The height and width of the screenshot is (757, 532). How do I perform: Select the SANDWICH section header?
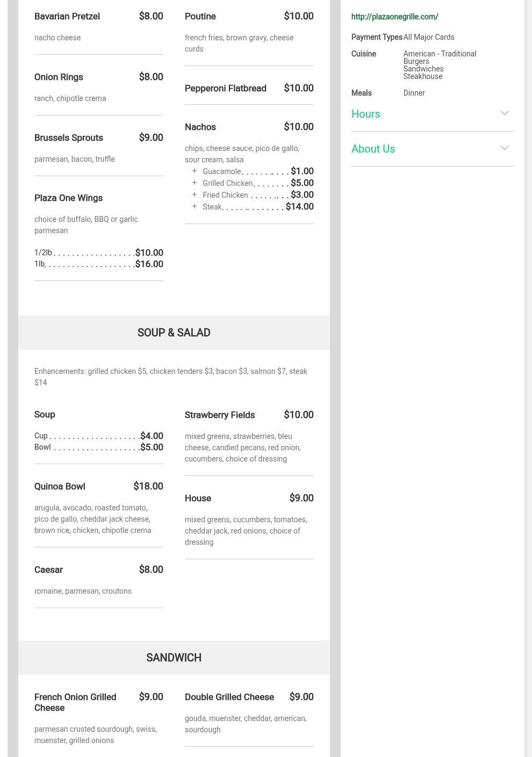pyautogui.click(x=174, y=658)
